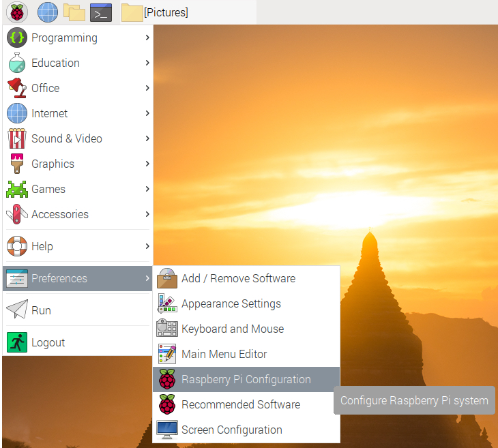Click the Main Menu Editor icon

pos(167,354)
